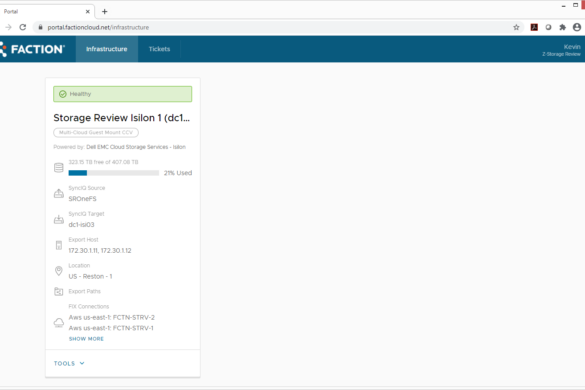Expand the TOOLS dropdown

click(x=69, y=364)
